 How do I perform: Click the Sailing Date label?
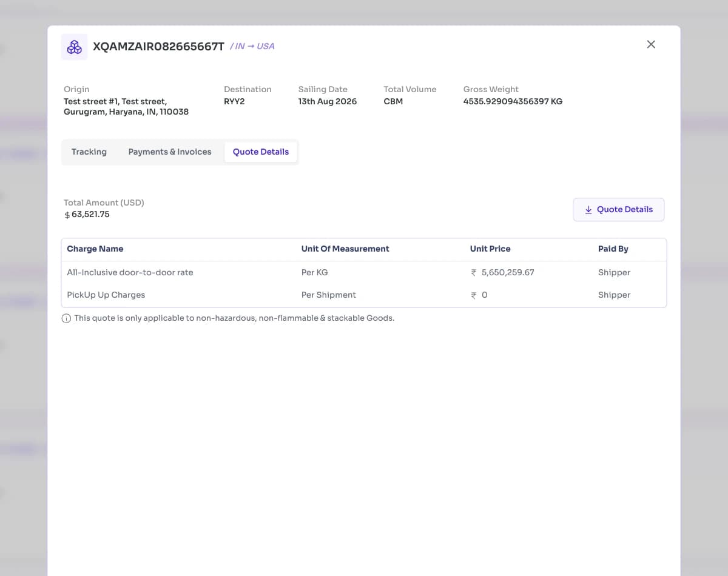pyautogui.click(x=323, y=90)
